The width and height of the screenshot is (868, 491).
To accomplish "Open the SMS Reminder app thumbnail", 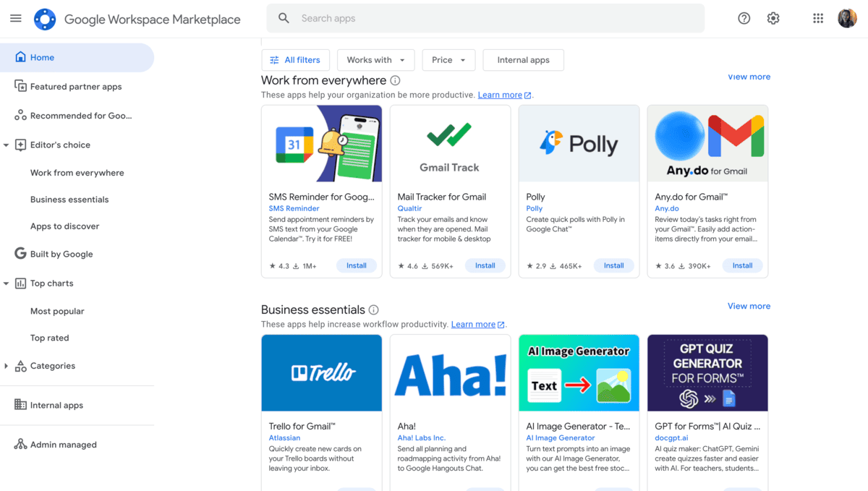I will (322, 143).
